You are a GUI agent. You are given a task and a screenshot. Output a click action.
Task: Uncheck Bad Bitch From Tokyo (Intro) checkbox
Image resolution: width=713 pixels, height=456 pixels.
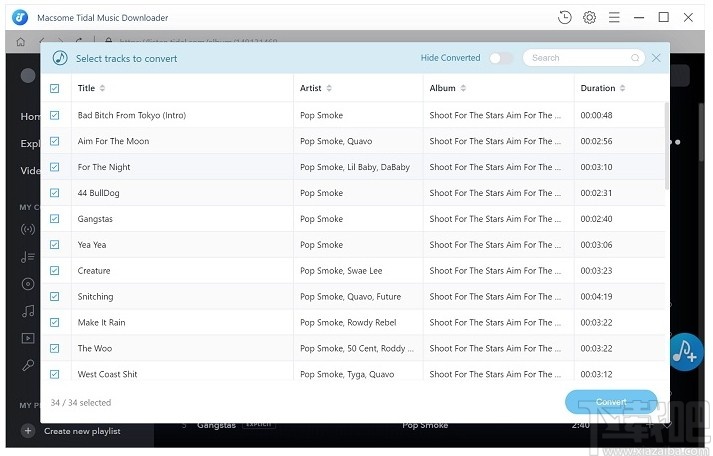55,115
